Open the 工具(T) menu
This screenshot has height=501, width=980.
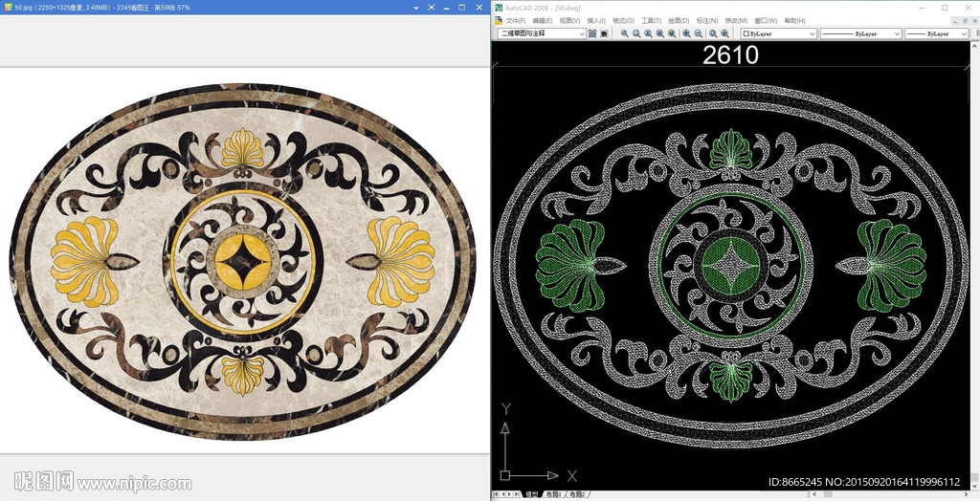pos(651,21)
